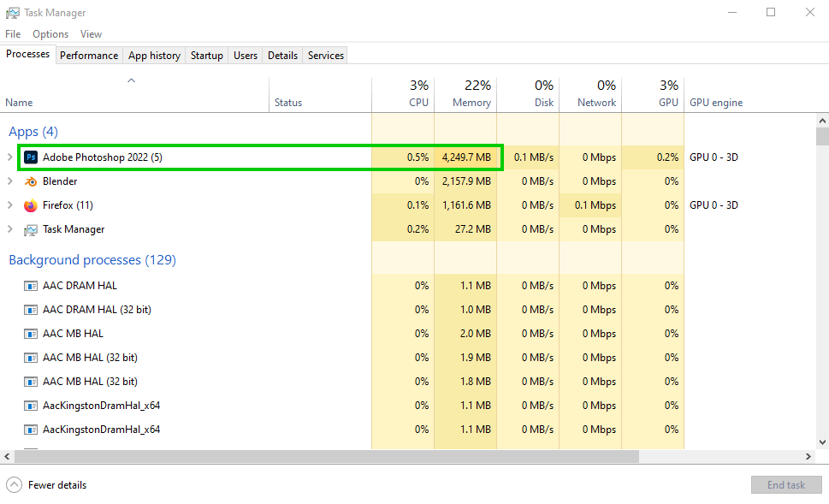The width and height of the screenshot is (829, 504).
Task: Click the AAC DRAM HAL process icon
Action: 31,286
